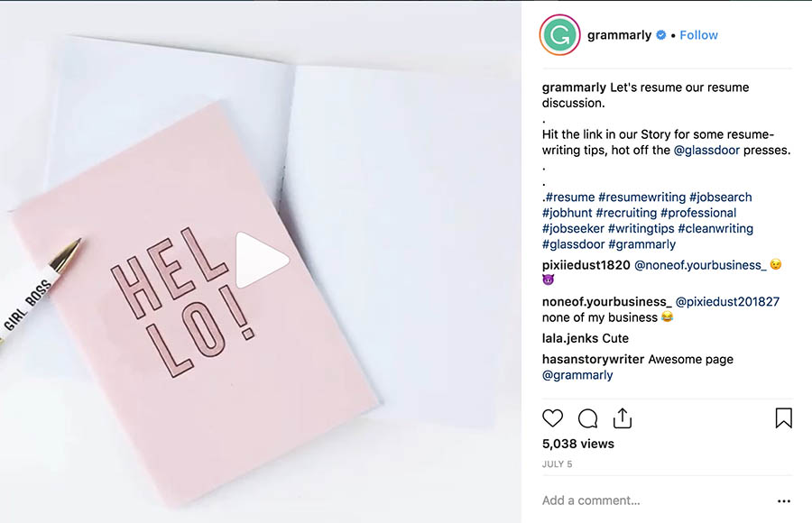Follow the grammarly account
Image resolution: width=812 pixels, height=523 pixels.
tap(699, 35)
